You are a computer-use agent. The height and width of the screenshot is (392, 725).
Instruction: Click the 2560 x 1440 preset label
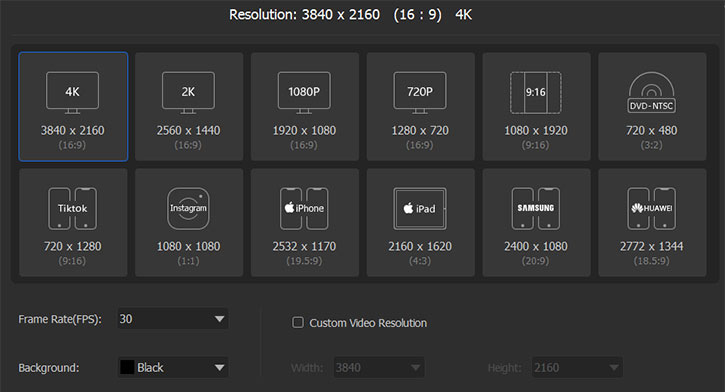(188, 131)
